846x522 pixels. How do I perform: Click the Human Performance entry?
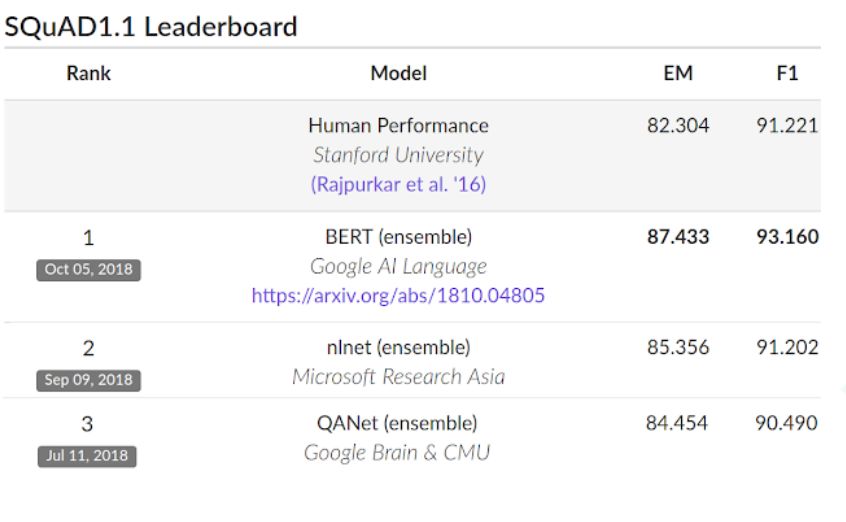tap(398, 126)
